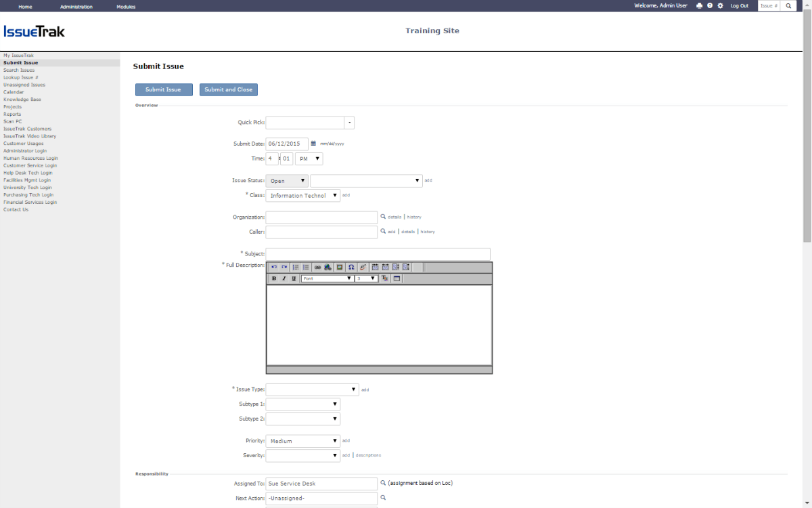Redo an edit in the description editor
Image resolution: width=812 pixels, height=508 pixels.
(283, 267)
